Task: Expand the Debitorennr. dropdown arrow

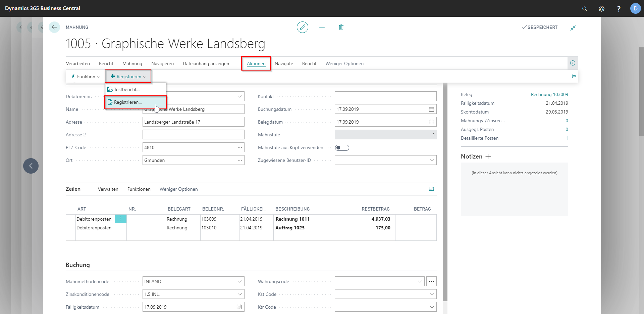Action: tap(240, 96)
